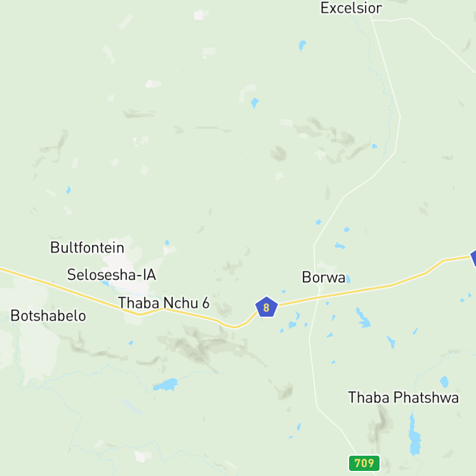Select the Borwa map label

323,277
